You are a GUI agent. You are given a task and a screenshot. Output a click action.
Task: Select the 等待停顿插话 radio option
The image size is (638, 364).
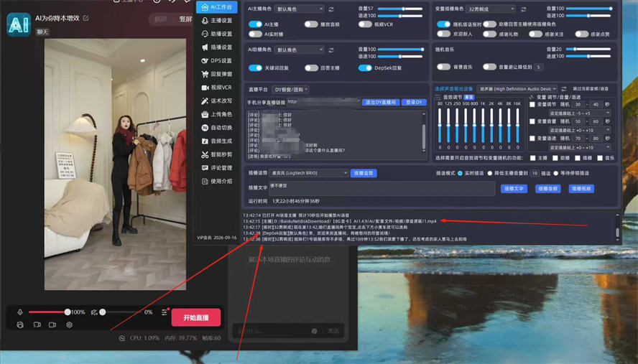click(556, 173)
